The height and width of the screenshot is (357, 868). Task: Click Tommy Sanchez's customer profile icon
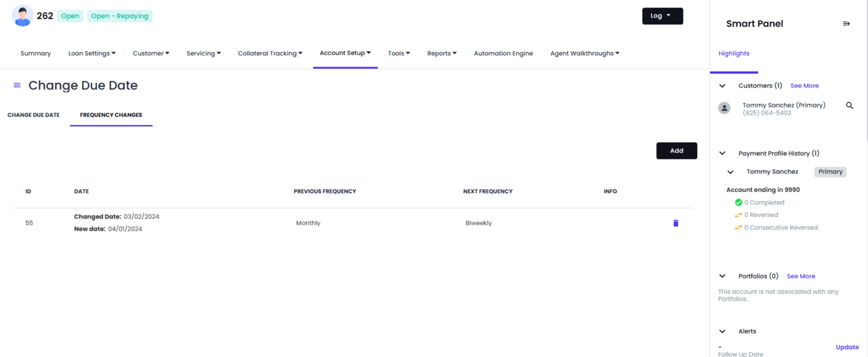tap(724, 108)
